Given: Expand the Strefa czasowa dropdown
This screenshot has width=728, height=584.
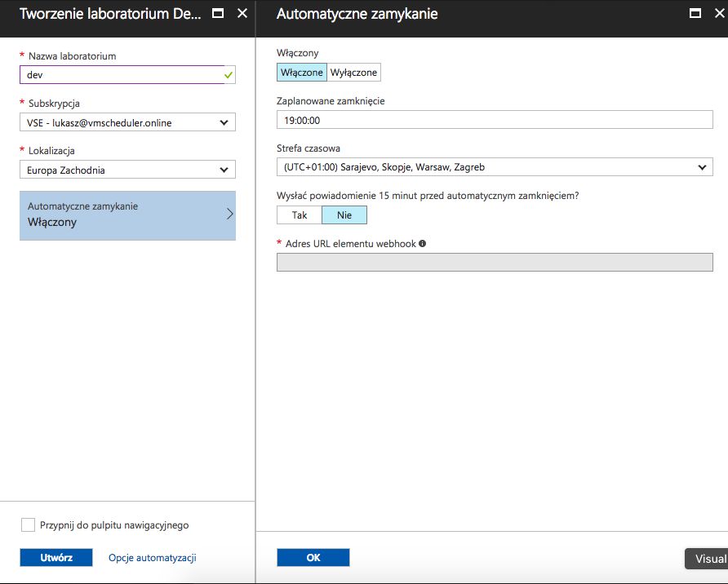Looking at the screenshot, I should [495, 167].
